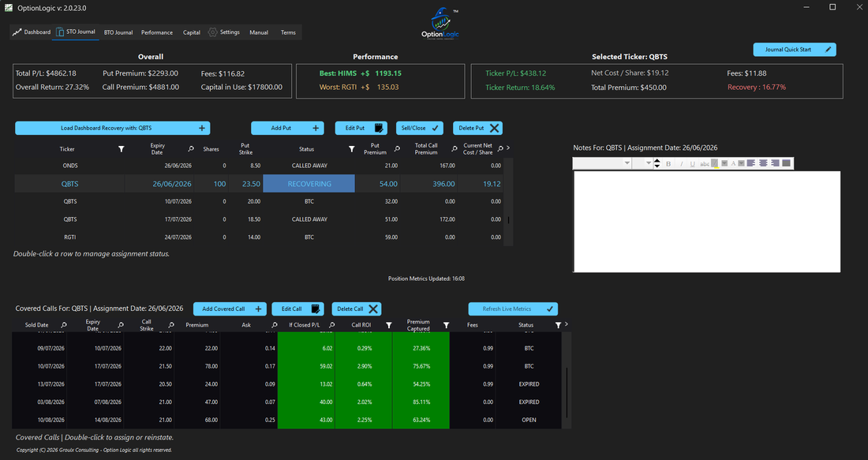The height and width of the screenshot is (460, 868).
Task: Search the puts table by Expiry Date
Action: [x=191, y=149]
